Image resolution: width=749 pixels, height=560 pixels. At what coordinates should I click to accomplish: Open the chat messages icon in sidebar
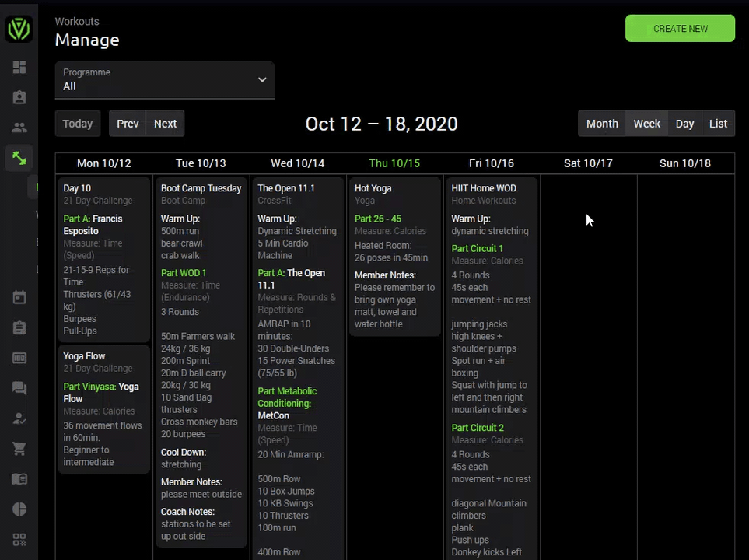point(19,388)
